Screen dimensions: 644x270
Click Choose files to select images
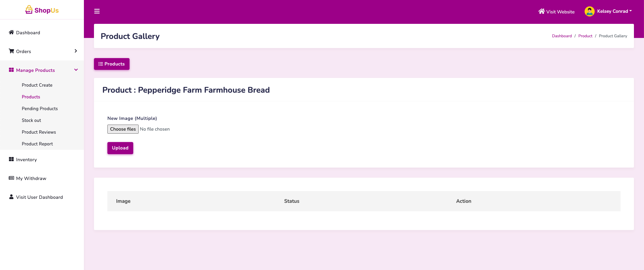(123, 129)
